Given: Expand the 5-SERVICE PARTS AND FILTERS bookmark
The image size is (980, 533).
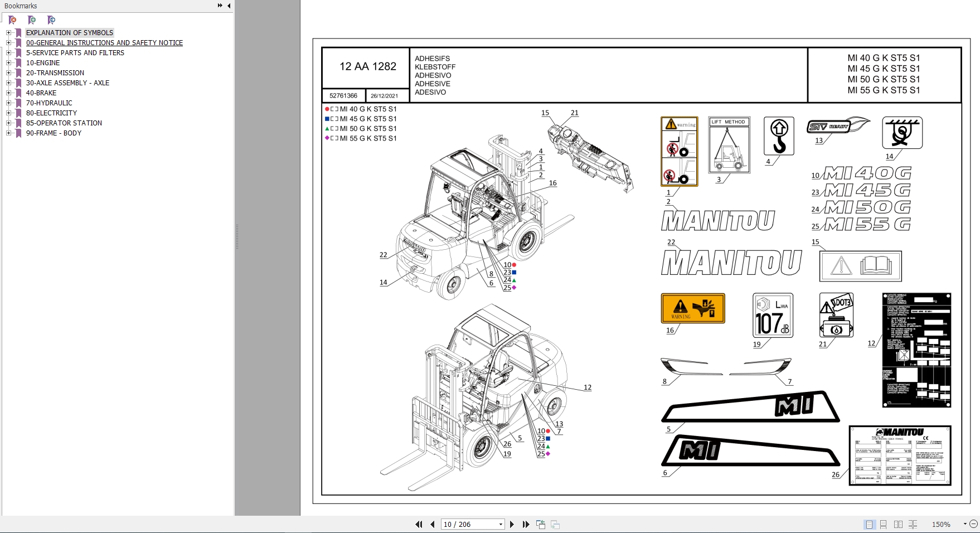Looking at the screenshot, I should pos(8,53).
